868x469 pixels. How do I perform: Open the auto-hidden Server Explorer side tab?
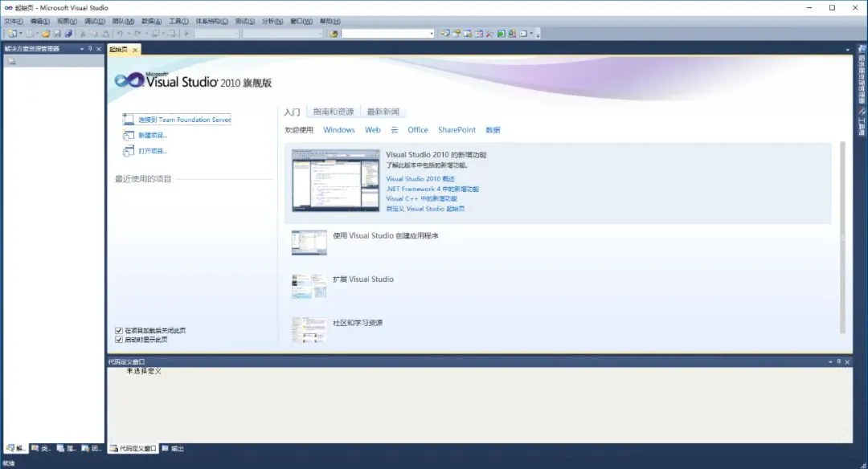point(862,75)
